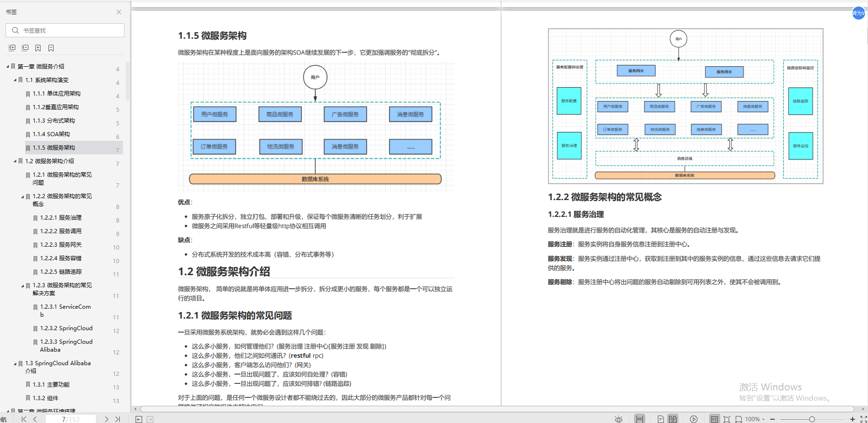Open bookmark 1.2.2.3 服务网关
Image resolution: width=868 pixels, height=423 pixels.
(61, 244)
